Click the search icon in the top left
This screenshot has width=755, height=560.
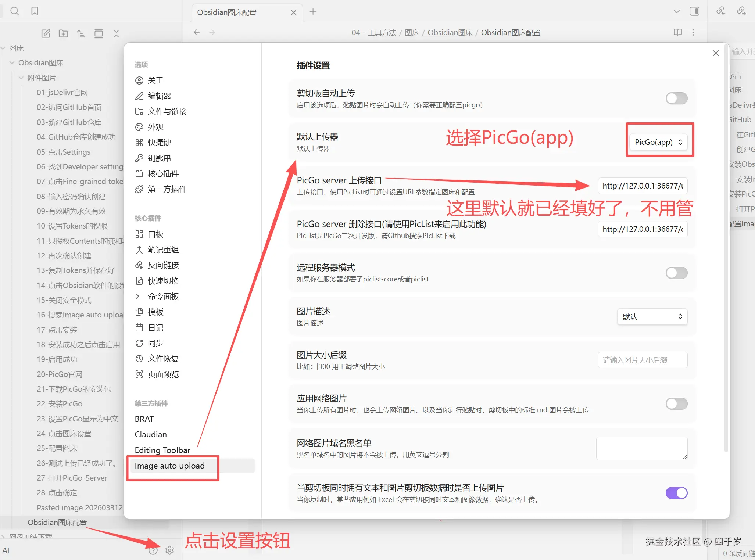tap(15, 11)
